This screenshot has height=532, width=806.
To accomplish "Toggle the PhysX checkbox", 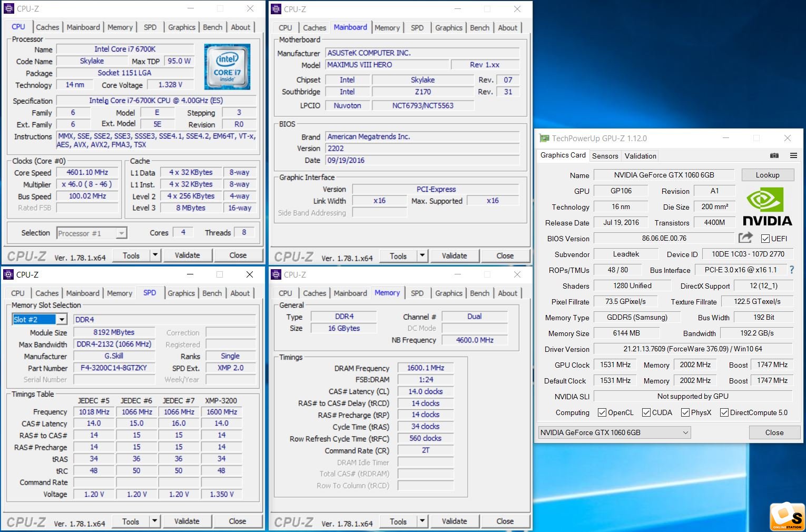I will tap(685, 412).
